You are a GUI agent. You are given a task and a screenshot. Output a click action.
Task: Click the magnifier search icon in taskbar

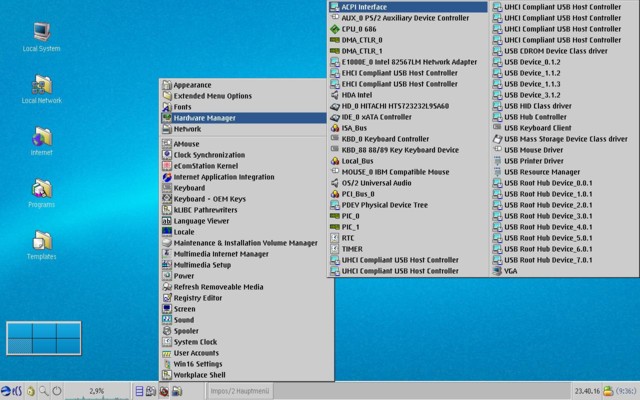pyautogui.click(x=43, y=391)
